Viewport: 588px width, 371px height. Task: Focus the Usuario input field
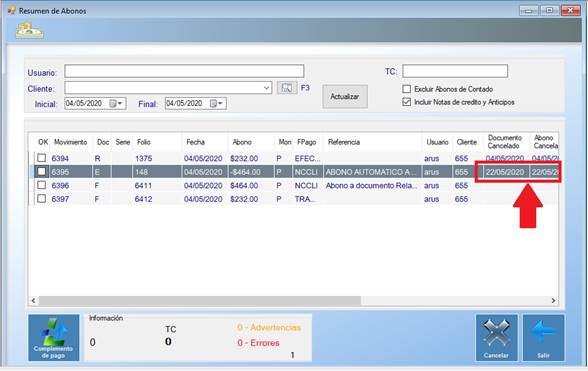[x=184, y=71]
